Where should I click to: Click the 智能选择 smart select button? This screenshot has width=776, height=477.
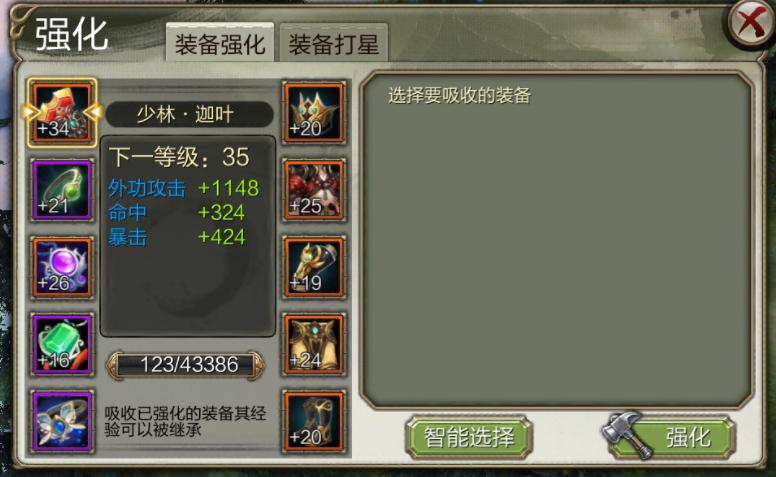469,437
